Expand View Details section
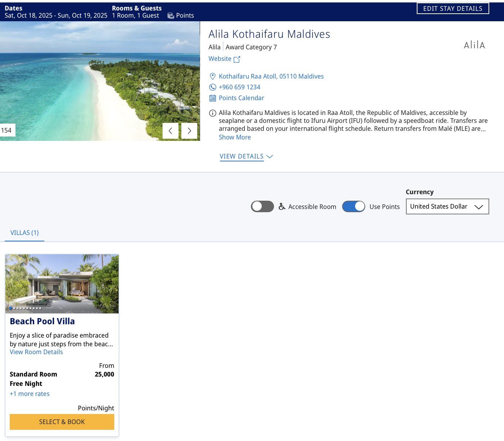This screenshot has width=504, height=441. [246, 156]
